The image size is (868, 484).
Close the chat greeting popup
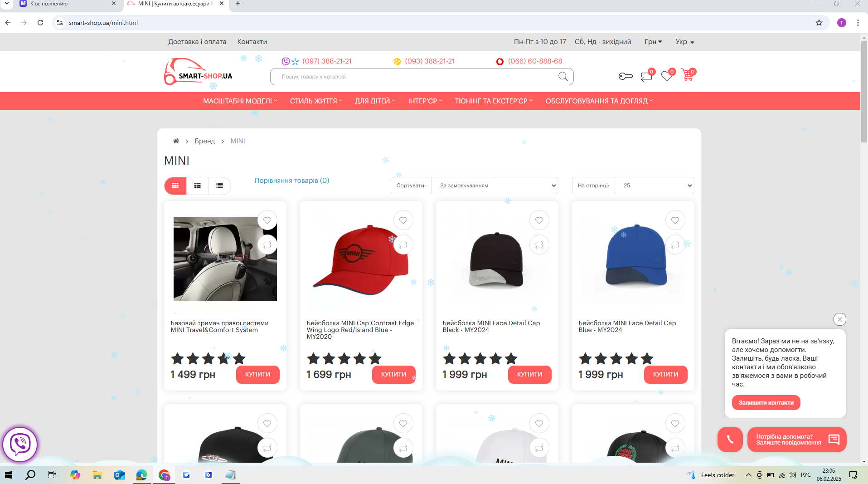840,319
